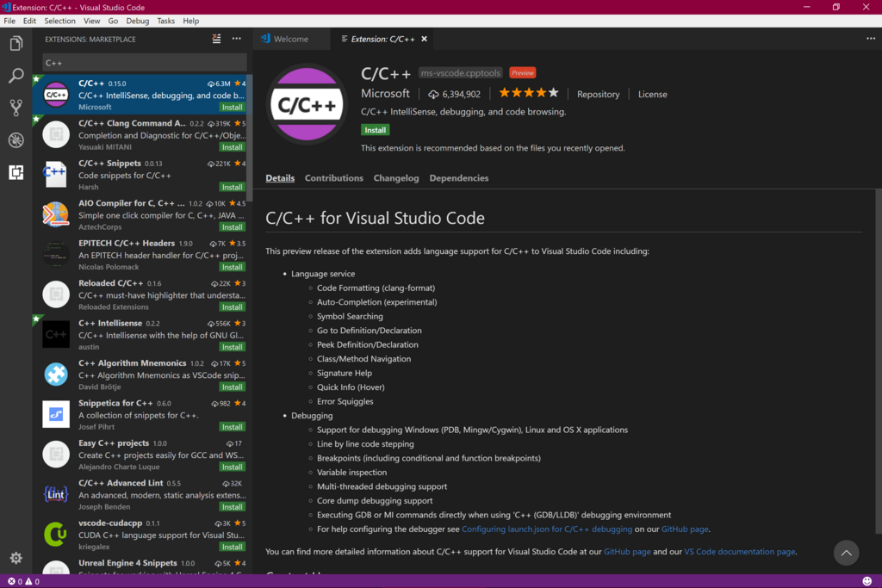Open the Explorer view in activity bar
Screen dimensions: 882x588
coord(16,43)
